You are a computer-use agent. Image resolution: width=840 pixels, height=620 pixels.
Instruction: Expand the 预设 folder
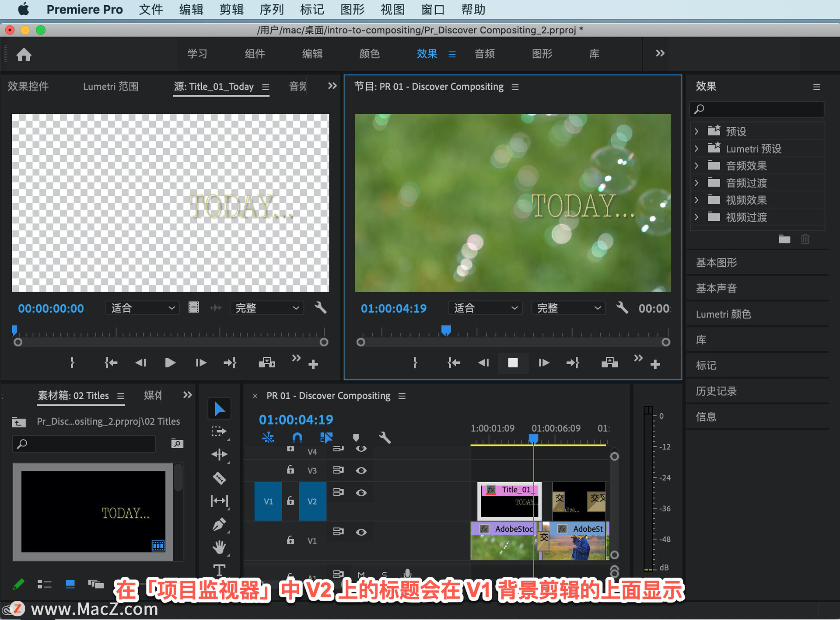click(x=696, y=131)
